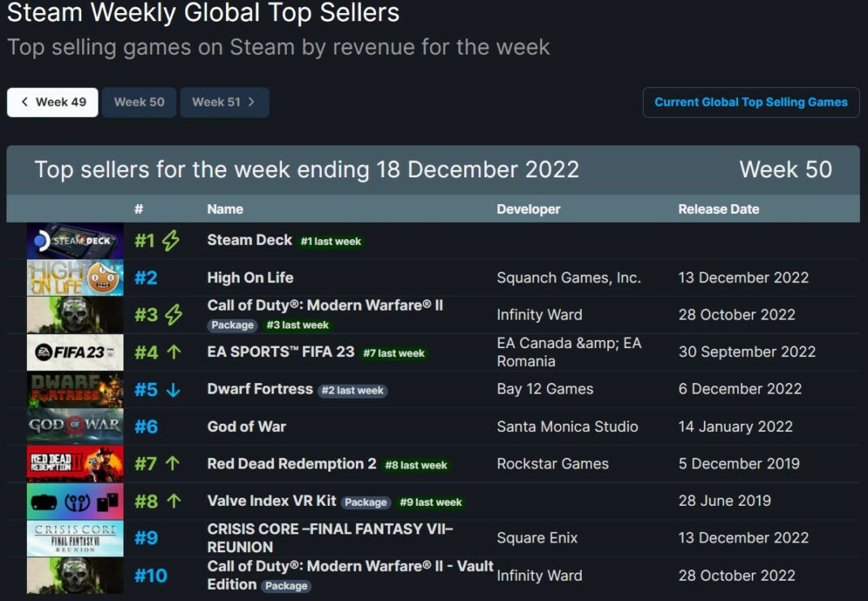Switch to the Week 50 tab
Screen dimensions: 868x601
pos(138,102)
